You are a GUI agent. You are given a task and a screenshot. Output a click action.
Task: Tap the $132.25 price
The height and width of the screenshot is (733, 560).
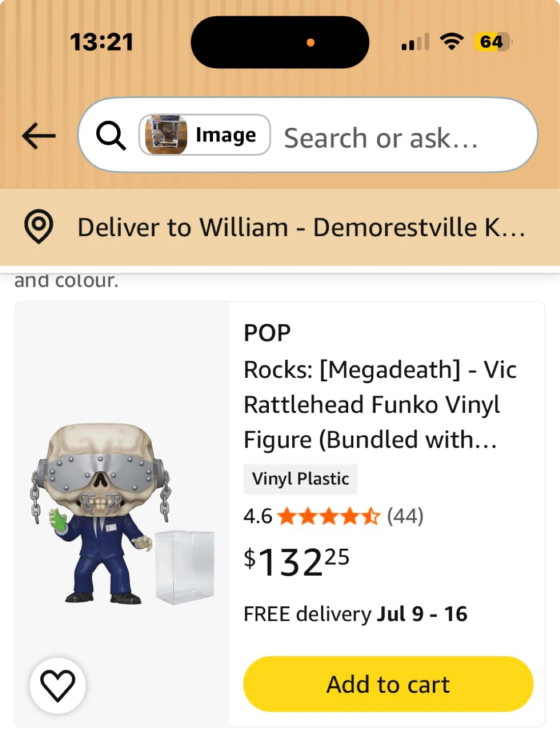[x=296, y=562]
